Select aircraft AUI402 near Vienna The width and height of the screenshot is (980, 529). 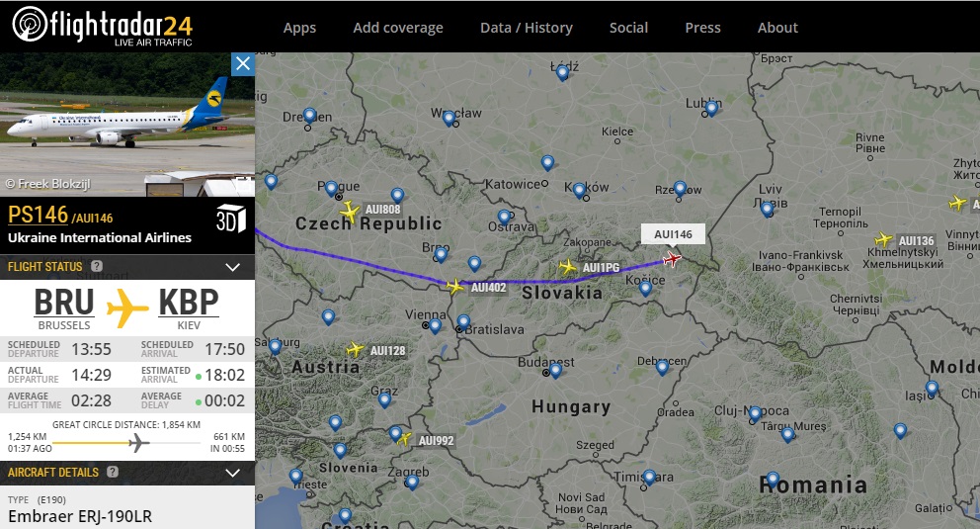point(455,287)
